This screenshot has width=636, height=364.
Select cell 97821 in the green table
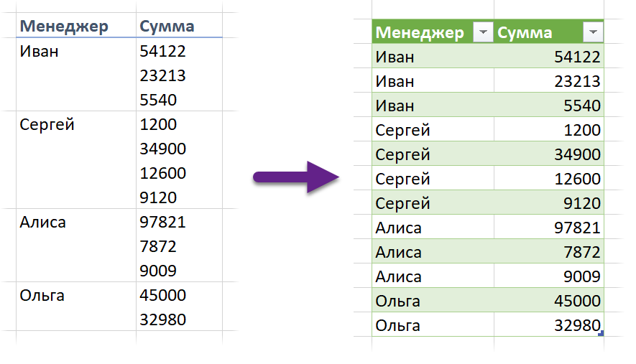pos(577,228)
